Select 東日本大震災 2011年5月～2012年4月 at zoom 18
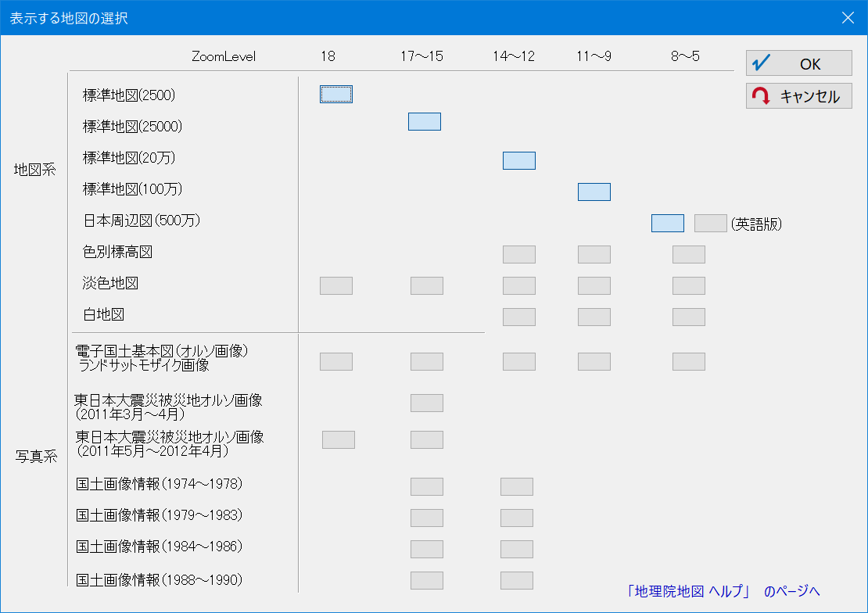 tap(339, 439)
